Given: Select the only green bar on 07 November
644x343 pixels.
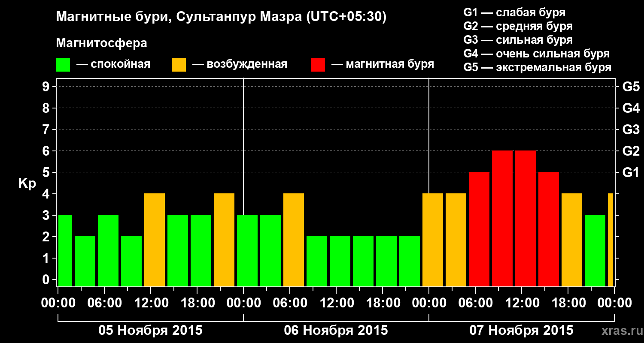Looking at the screenshot, I should [x=595, y=251].
